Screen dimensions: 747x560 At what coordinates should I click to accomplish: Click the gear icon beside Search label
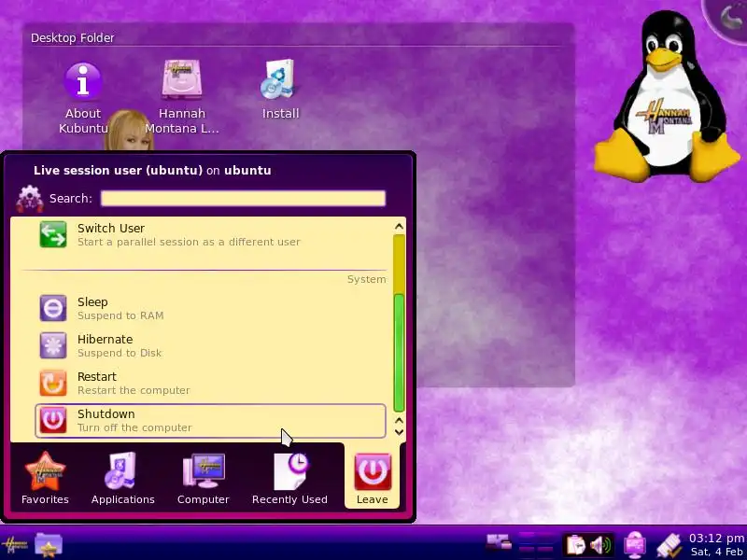coord(30,198)
